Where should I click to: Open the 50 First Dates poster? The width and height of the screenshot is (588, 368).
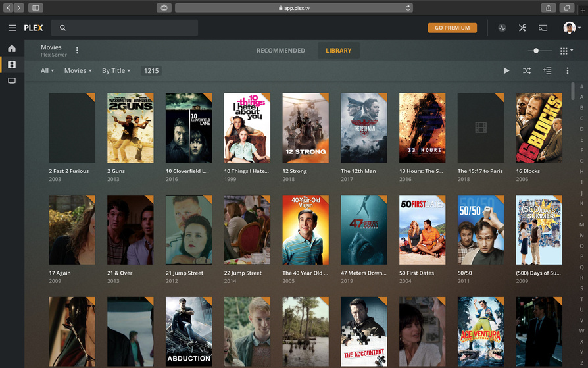[x=422, y=230]
